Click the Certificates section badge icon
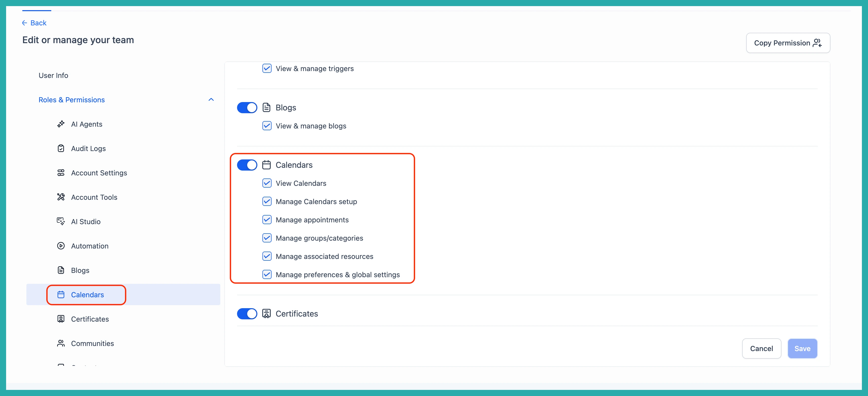Viewport: 868px width, 396px height. 266,314
